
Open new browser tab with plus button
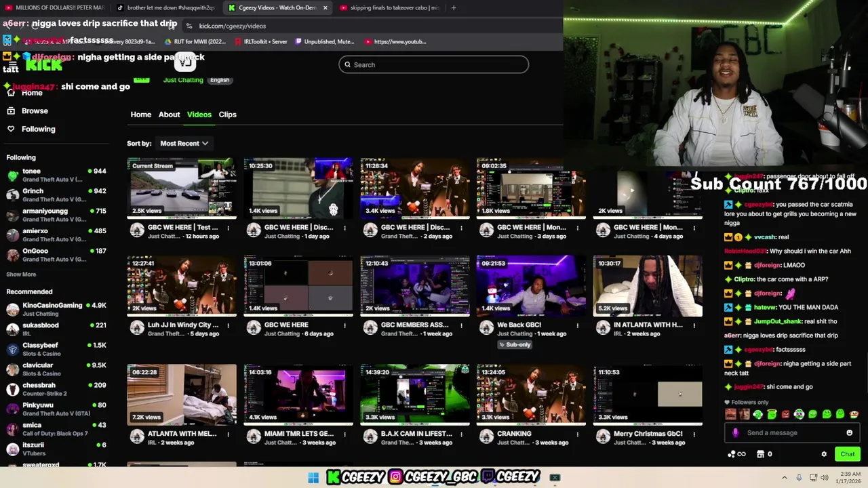click(453, 7)
